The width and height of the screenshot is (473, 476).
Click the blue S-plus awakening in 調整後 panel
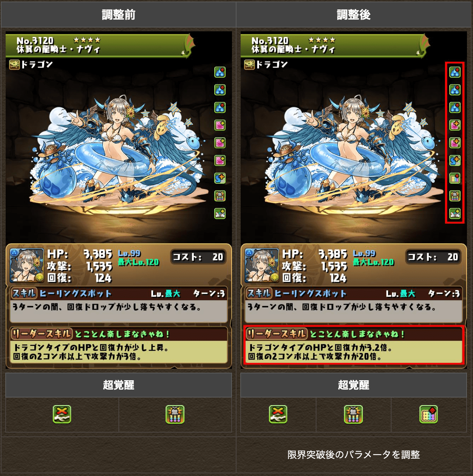point(455,160)
